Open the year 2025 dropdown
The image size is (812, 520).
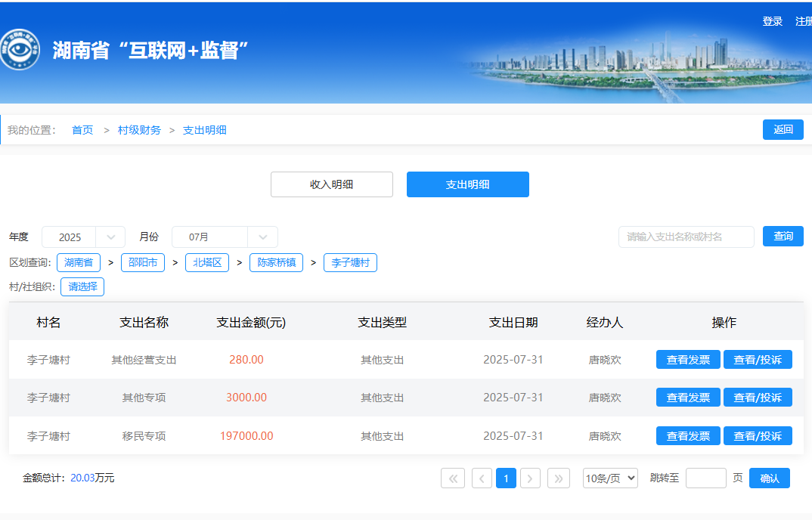coord(83,237)
